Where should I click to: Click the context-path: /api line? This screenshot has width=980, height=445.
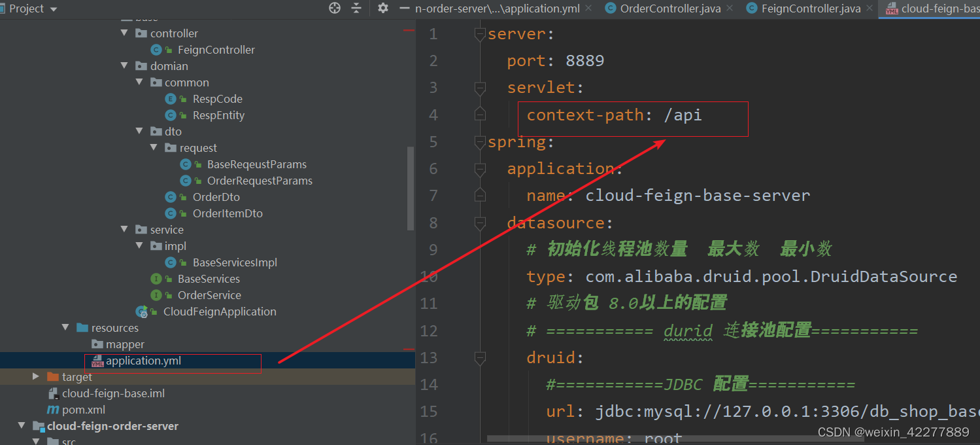(614, 115)
